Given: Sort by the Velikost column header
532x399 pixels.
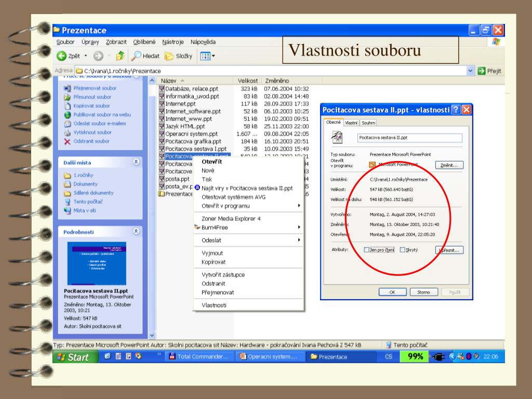Looking at the screenshot, I should pos(247,81).
